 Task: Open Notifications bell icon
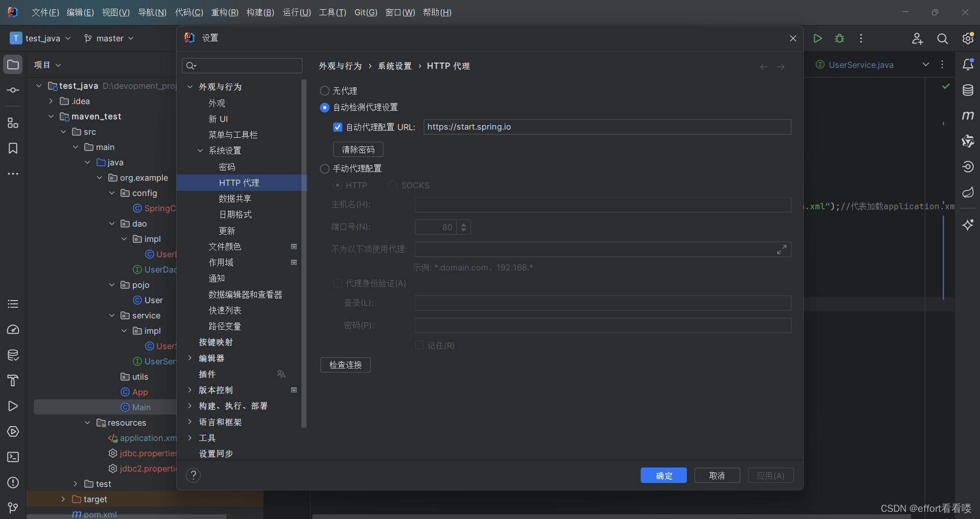click(x=968, y=65)
